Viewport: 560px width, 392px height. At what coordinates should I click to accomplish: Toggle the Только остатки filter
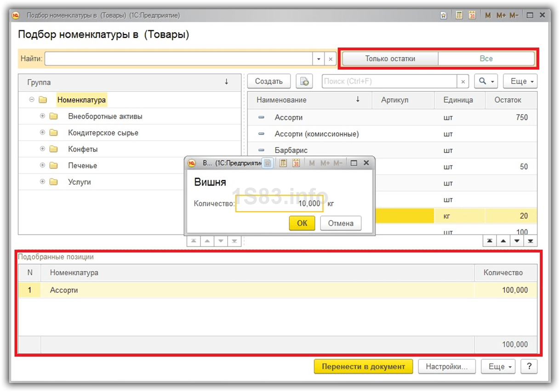pos(390,59)
